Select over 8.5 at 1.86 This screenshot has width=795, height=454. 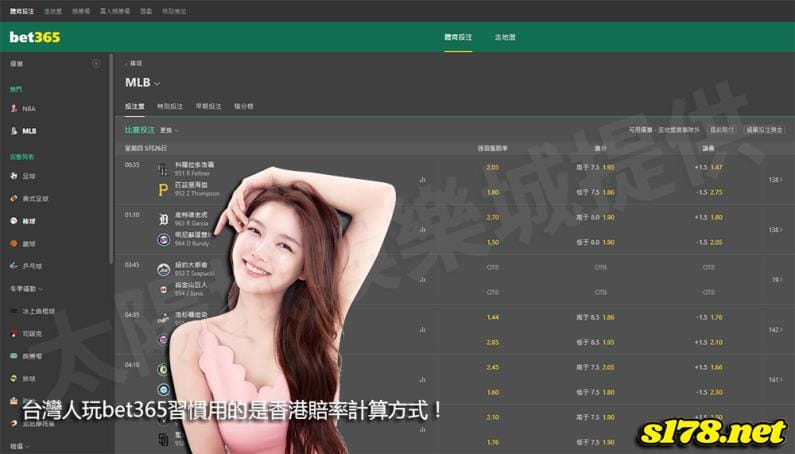pyautogui.click(x=595, y=318)
